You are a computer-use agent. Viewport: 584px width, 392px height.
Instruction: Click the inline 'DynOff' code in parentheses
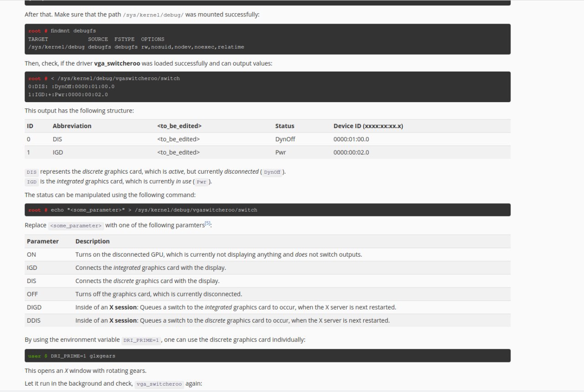(x=272, y=172)
